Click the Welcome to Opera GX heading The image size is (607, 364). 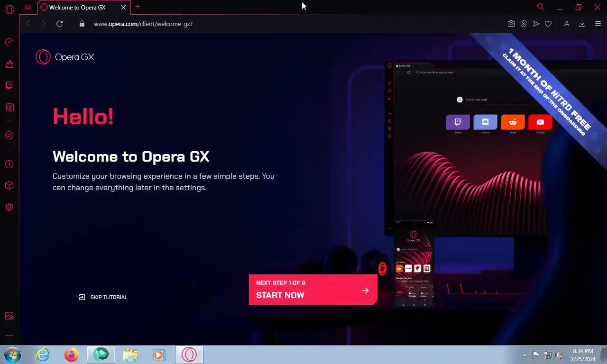point(131,156)
